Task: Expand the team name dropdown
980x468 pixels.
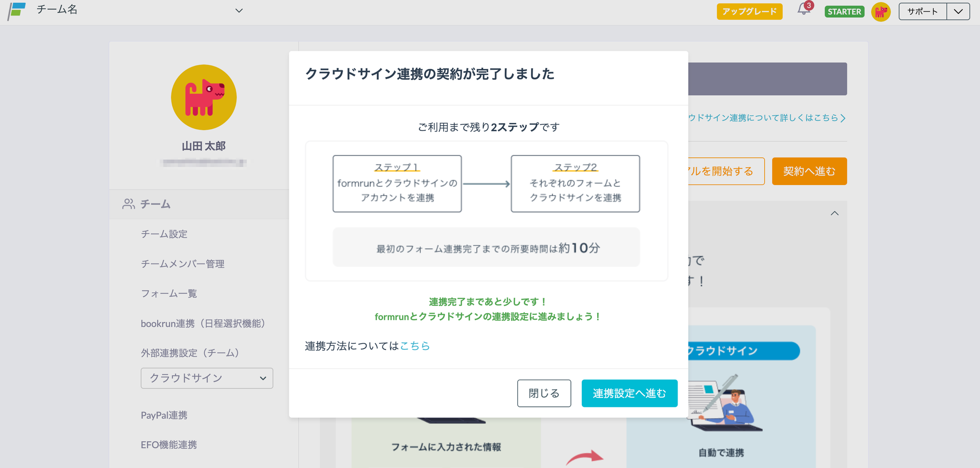Action: coord(239,11)
